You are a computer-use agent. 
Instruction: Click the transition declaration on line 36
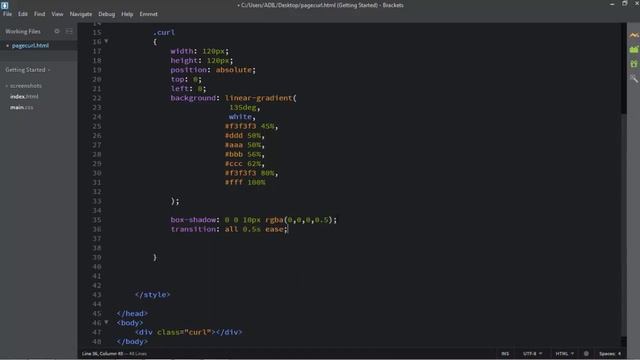[229, 229]
